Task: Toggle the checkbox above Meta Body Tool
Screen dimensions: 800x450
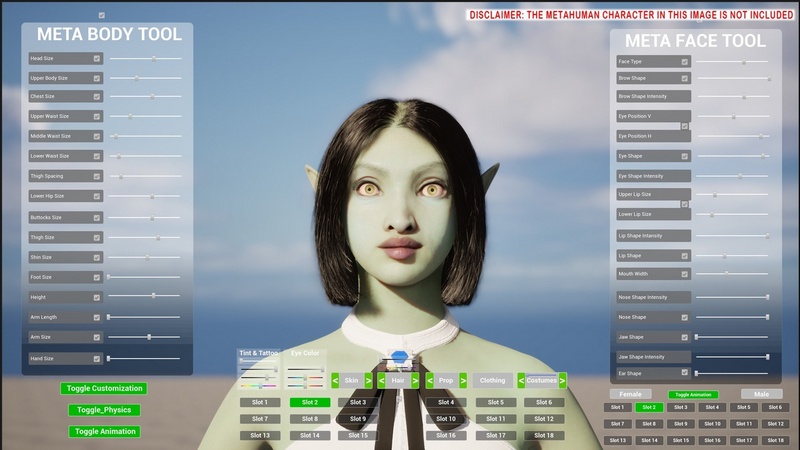Action: [102, 16]
